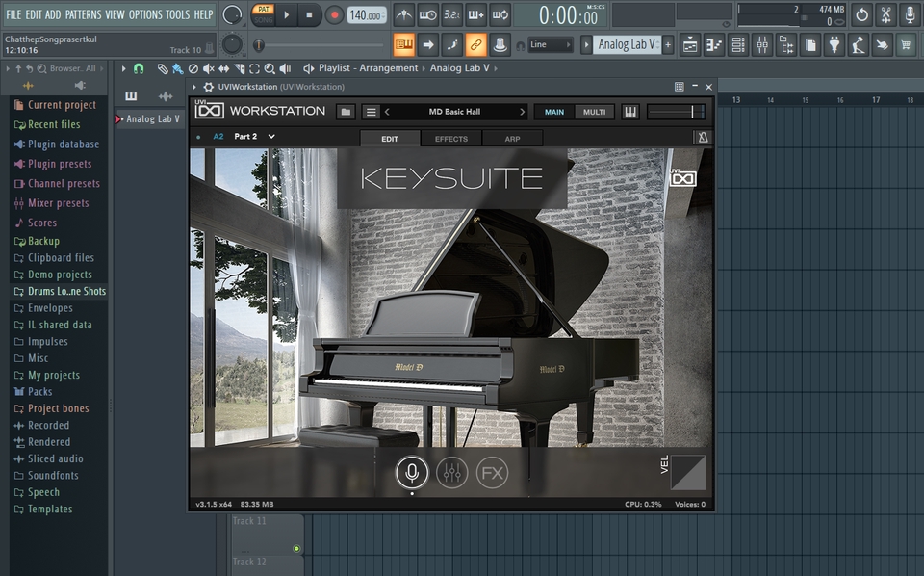
Task: Expand the Plugin database in Browser
Action: click(57, 144)
